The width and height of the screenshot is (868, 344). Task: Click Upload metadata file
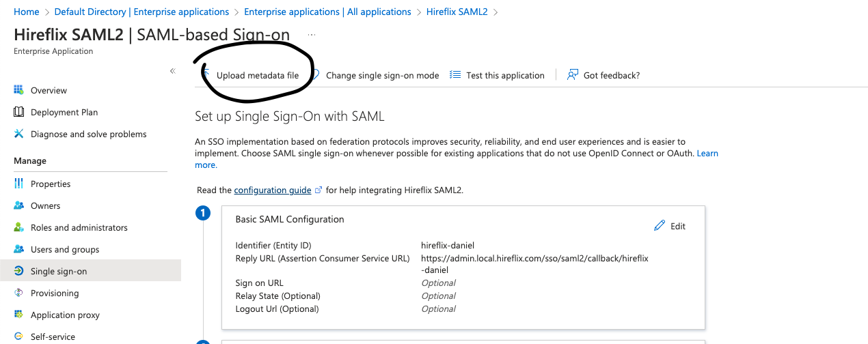pyautogui.click(x=258, y=75)
